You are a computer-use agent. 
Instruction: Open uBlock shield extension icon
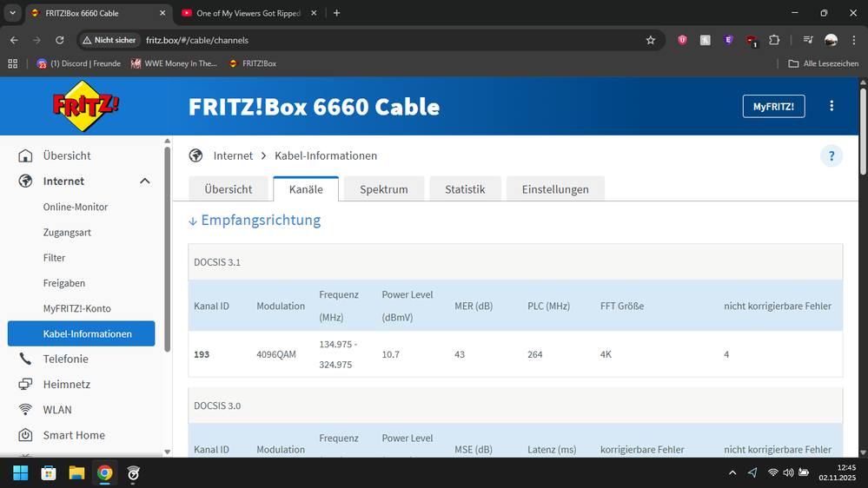point(682,40)
